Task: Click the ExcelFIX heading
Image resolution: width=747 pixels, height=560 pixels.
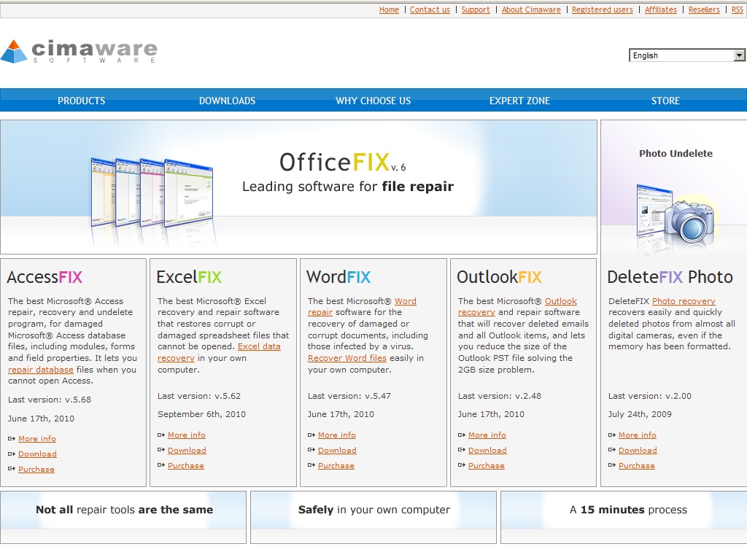Action: pyautogui.click(x=189, y=277)
